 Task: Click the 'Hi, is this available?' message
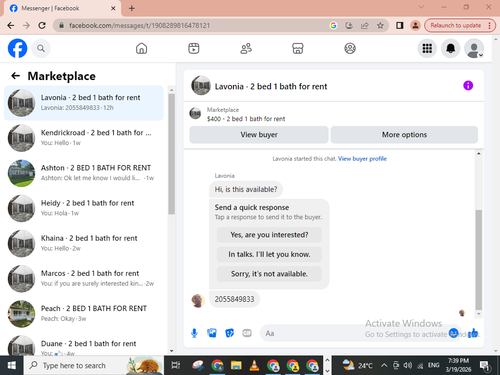(x=246, y=189)
